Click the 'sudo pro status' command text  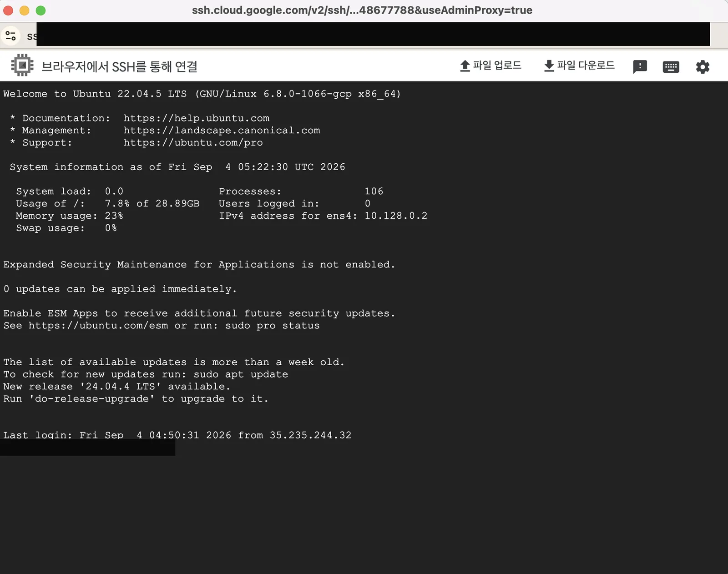pyautogui.click(x=273, y=326)
